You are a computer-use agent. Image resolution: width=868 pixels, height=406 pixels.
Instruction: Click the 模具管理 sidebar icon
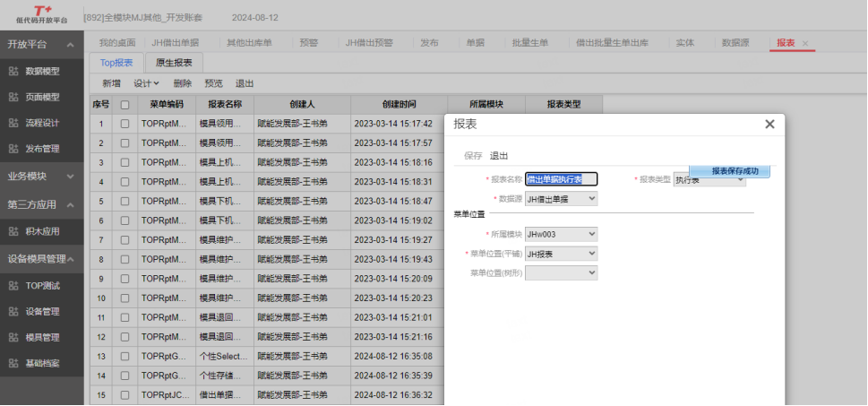13,337
